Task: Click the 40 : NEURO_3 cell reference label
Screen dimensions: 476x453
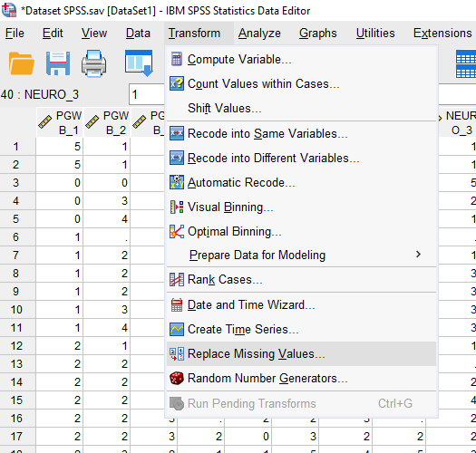Action: point(40,94)
